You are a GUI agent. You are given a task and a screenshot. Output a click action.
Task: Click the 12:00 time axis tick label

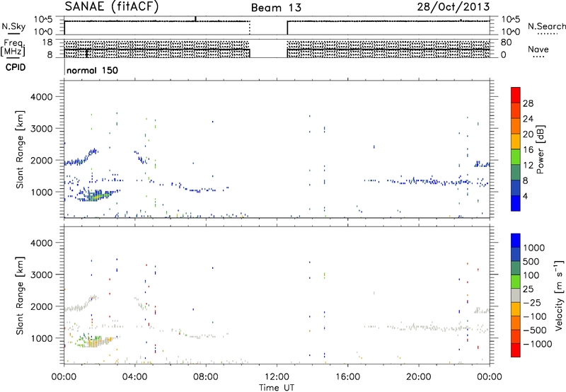coord(277,377)
